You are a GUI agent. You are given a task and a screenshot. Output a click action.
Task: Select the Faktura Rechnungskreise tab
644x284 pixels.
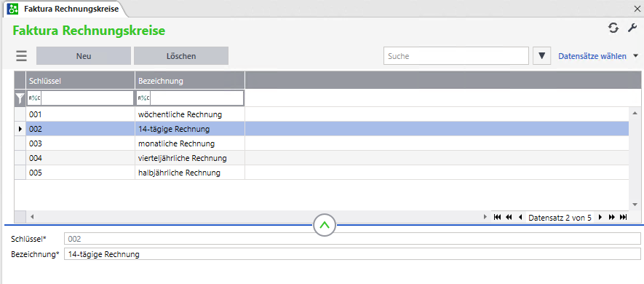pos(65,9)
